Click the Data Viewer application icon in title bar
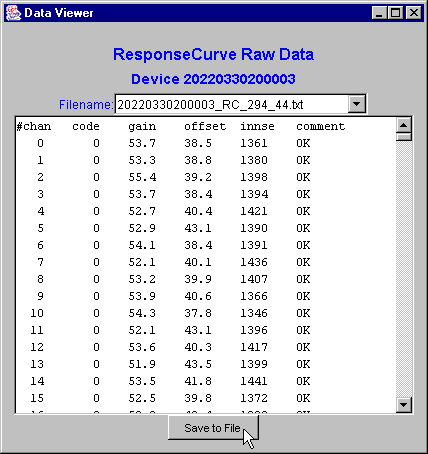This screenshot has width=428, height=454. point(13,13)
